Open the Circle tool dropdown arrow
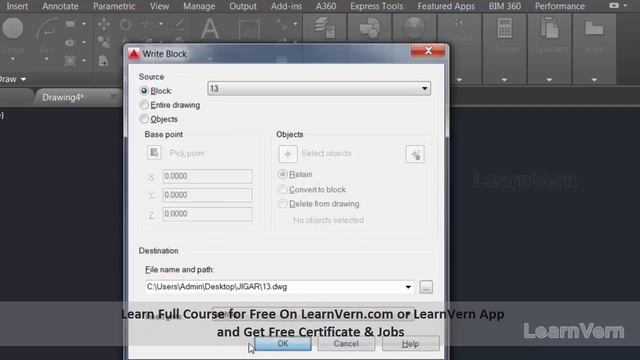The width and height of the screenshot is (640, 360). pos(13,60)
